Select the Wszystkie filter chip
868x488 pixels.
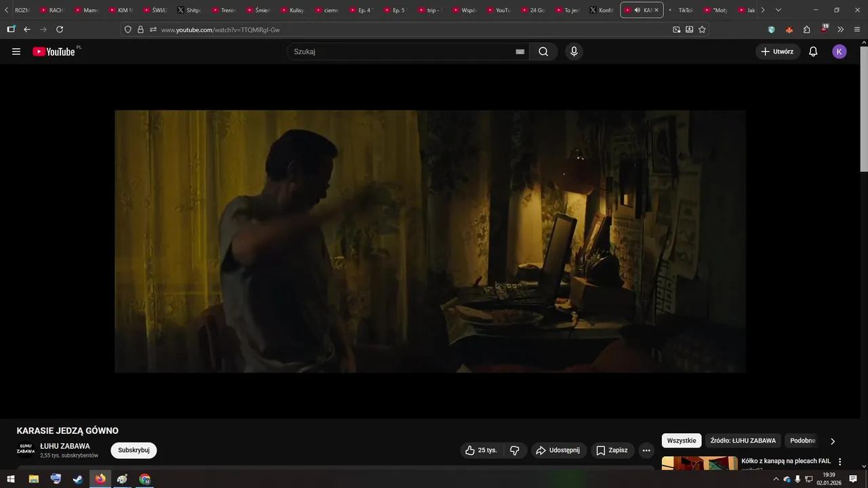(682, 441)
